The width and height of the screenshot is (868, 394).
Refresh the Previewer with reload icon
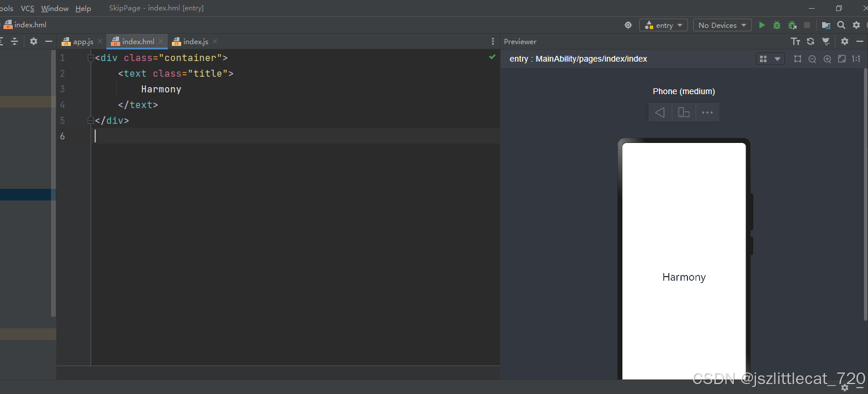click(811, 41)
